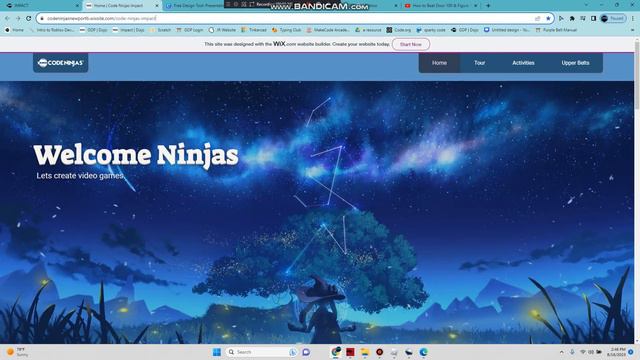Click the media control play icon in toolbar
The width and height of the screenshot is (640, 360).
pos(562,18)
